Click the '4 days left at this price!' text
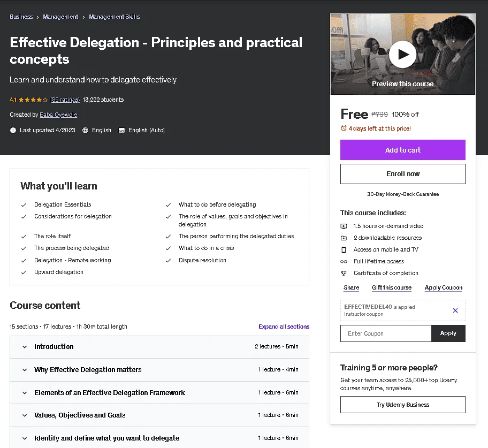The image size is (488, 448). pos(380,128)
